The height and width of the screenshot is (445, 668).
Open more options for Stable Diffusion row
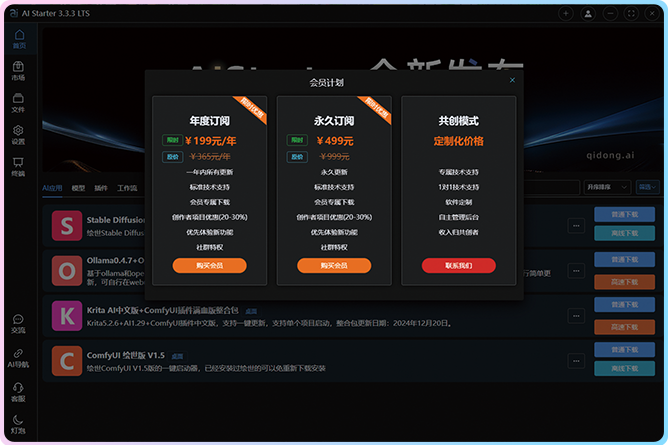point(576,226)
